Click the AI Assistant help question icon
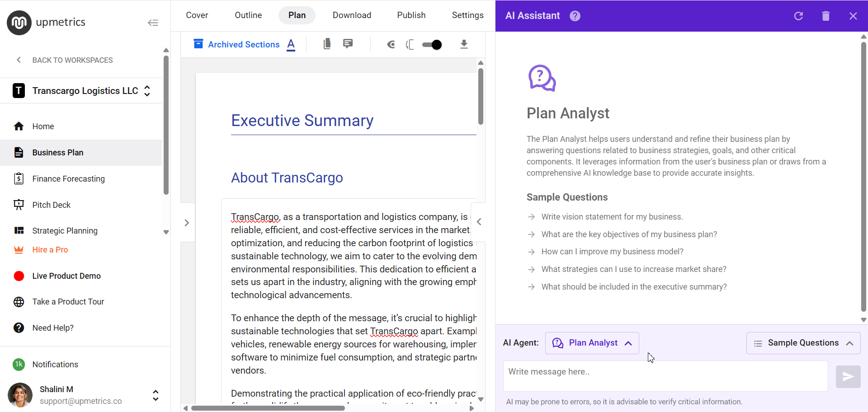Viewport: 868px width, 412px height. tap(575, 16)
